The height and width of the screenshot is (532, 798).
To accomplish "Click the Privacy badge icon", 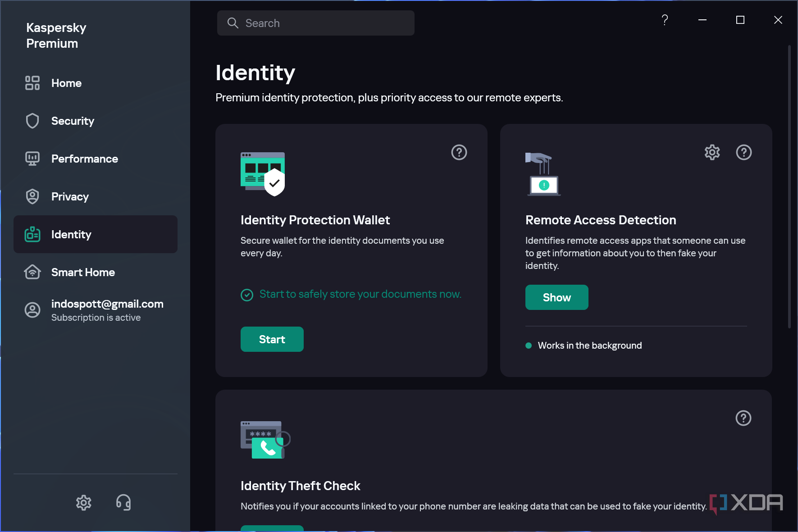I will point(32,196).
